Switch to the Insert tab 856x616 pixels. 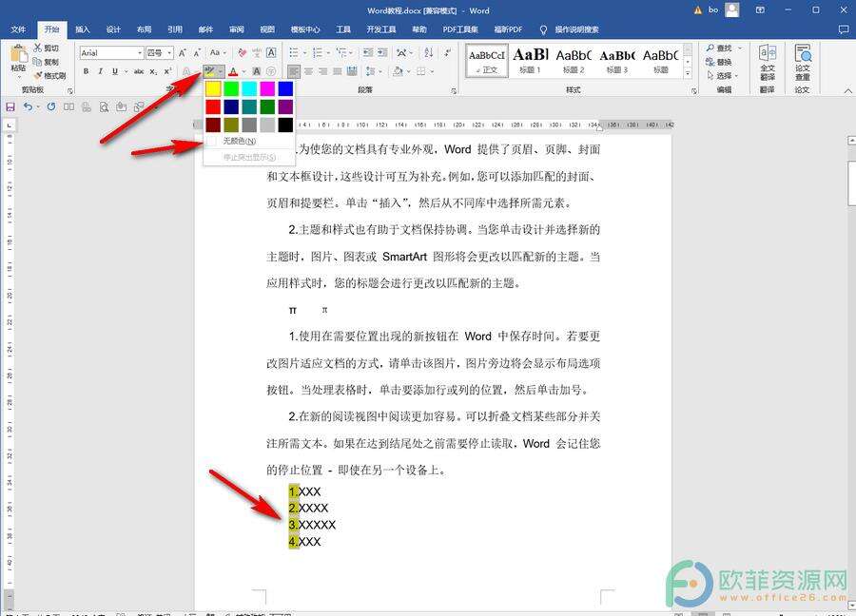point(82,29)
